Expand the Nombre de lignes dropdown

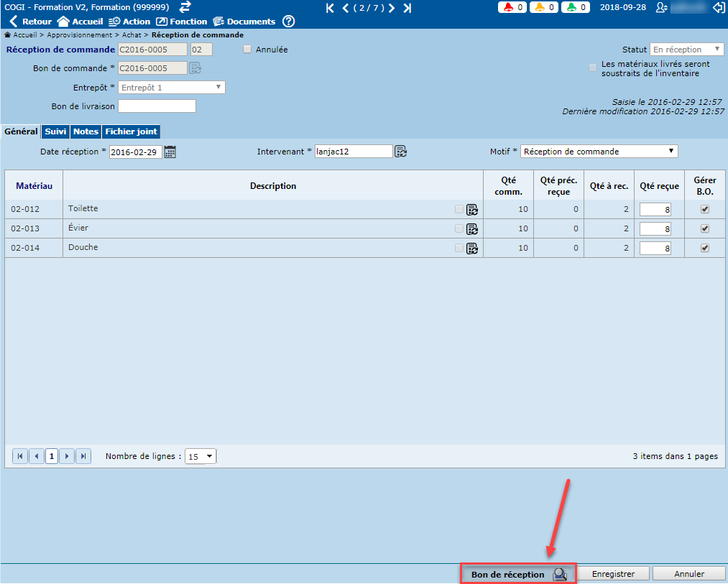coord(201,456)
